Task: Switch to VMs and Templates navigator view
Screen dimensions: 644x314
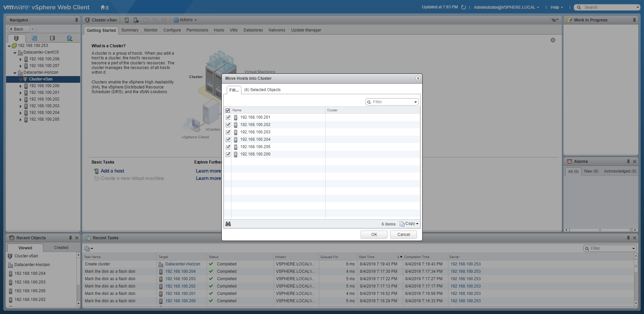Action: pos(34,38)
